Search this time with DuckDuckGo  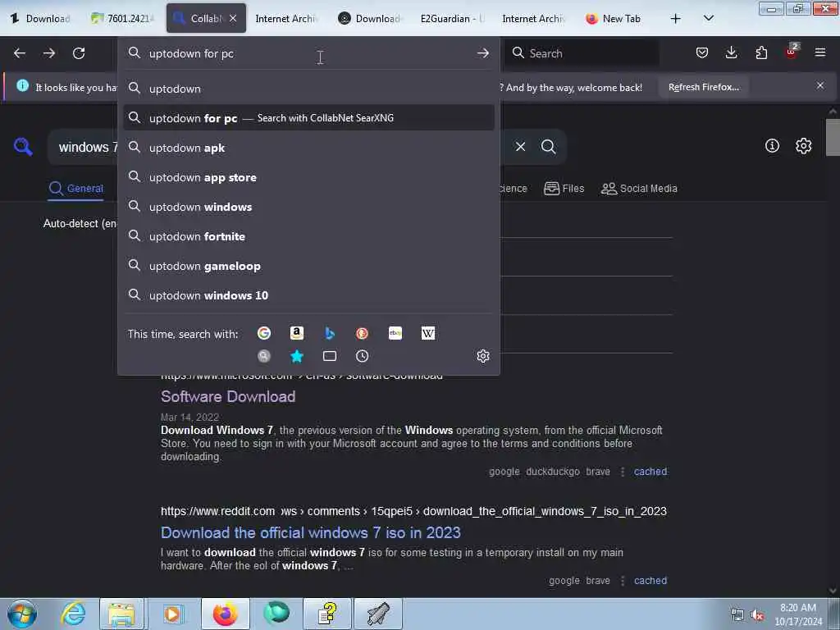[362, 333]
